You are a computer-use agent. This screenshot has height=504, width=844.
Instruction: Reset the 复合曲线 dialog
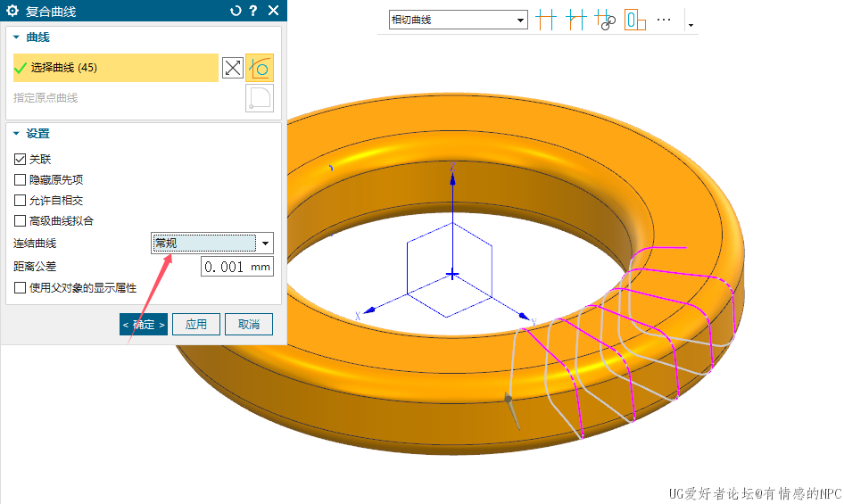236,11
